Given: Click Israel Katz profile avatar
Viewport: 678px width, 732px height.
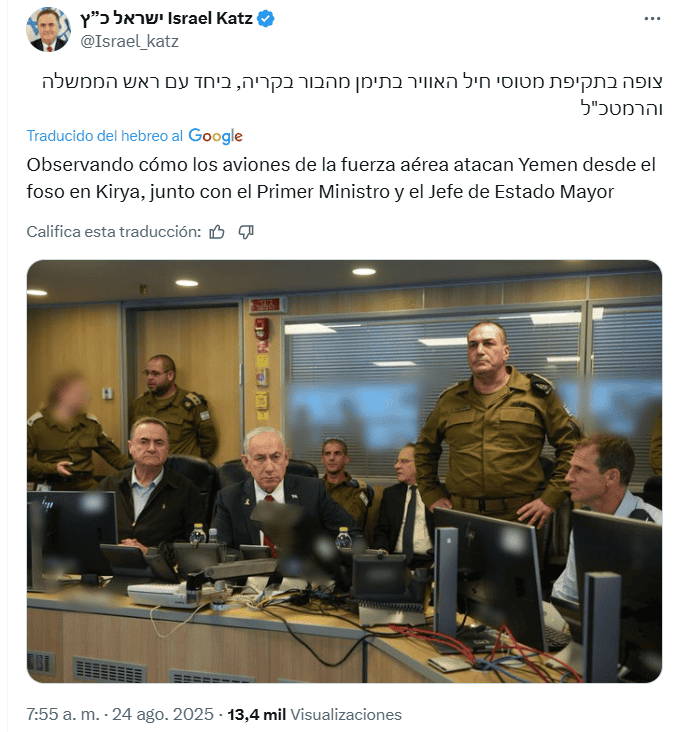Looking at the screenshot, I should click(48, 29).
